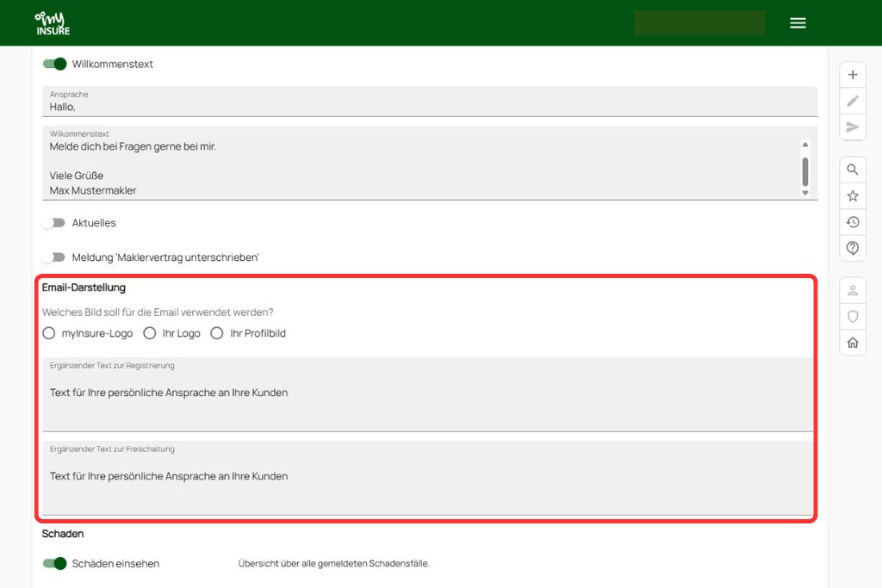Click the help question mark icon
Screen dimensions: 882x588
click(x=853, y=248)
